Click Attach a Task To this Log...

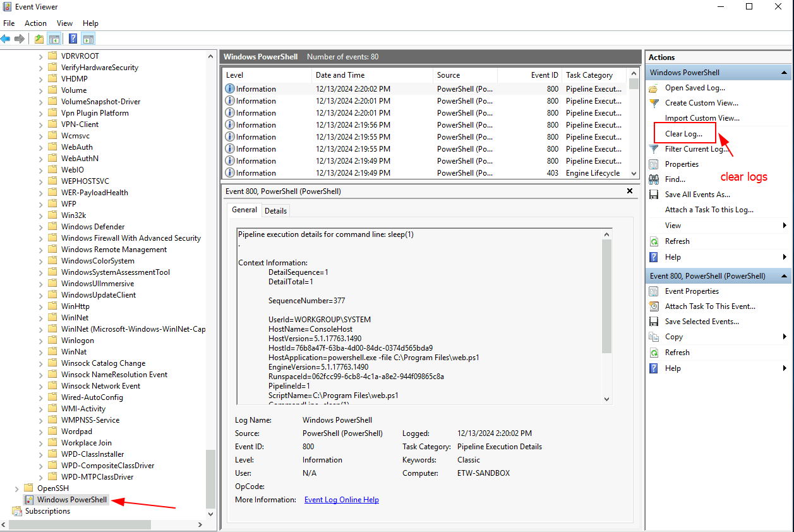click(709, 210)
